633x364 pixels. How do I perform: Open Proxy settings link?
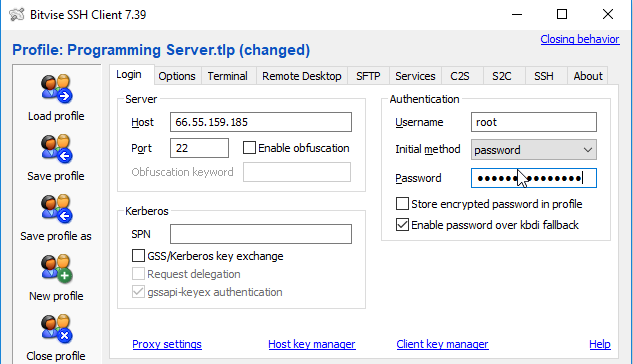click(167, 344)
